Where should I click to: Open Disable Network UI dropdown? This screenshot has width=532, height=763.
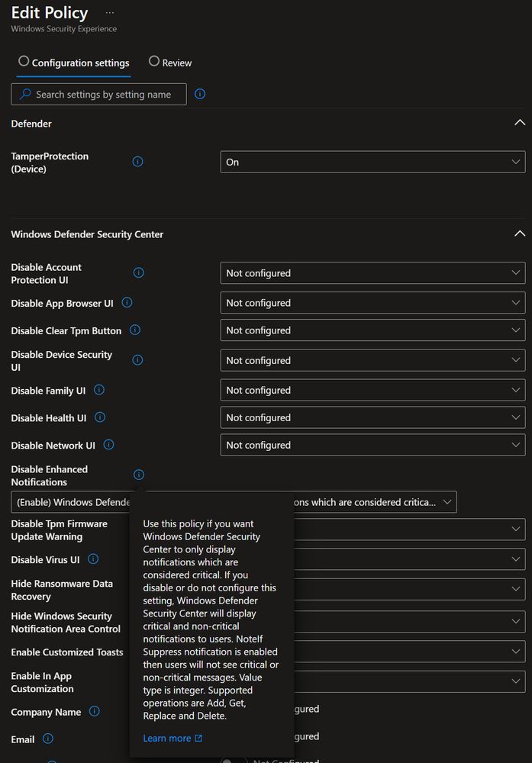[372, 446]
